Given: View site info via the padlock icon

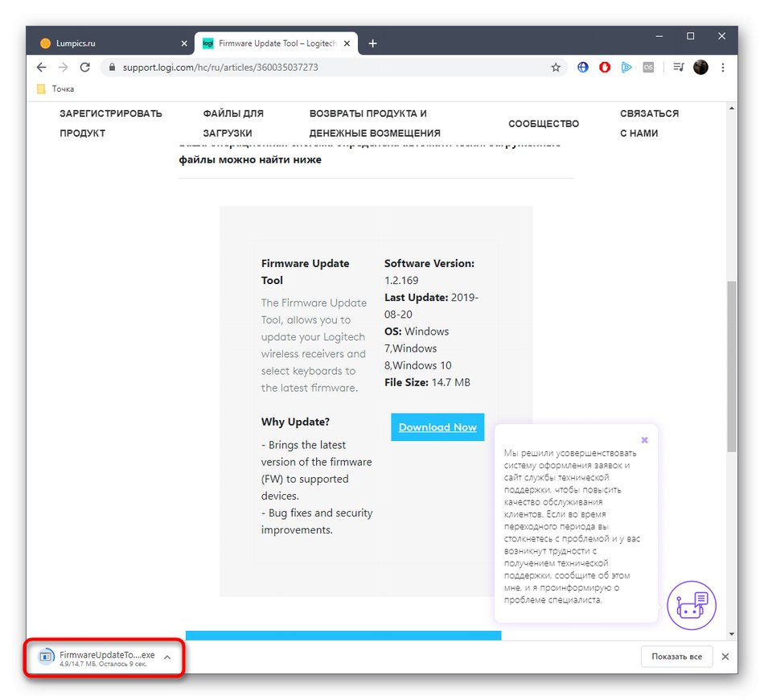Looking at the screenshot, I should (112, 68).
